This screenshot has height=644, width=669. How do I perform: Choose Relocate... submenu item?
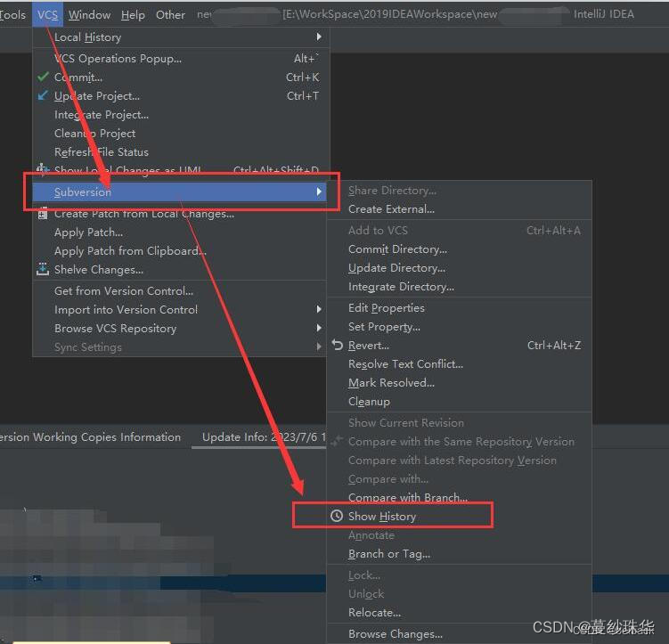(x=459, y=613)
